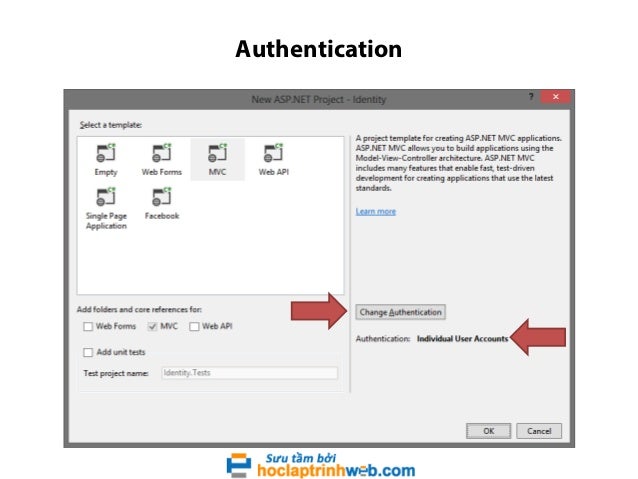Click the dialog title bar text

pyautogui.click(x=319, y=99)
